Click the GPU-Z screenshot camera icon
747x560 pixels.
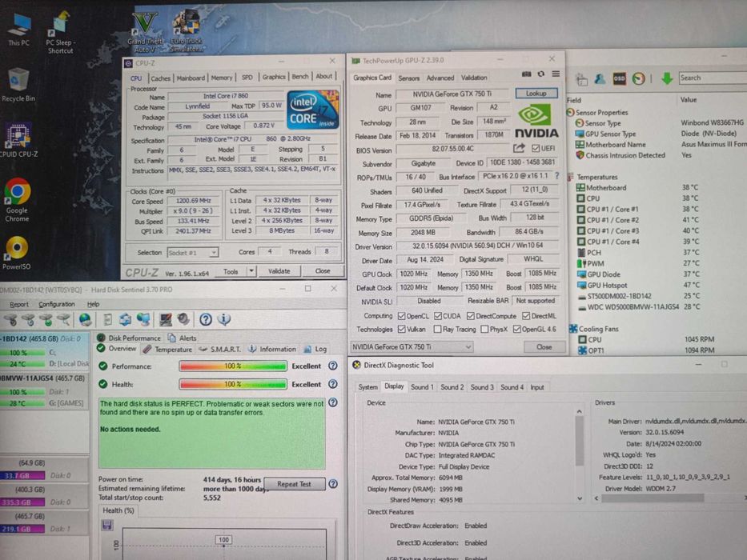coord(526,74)
